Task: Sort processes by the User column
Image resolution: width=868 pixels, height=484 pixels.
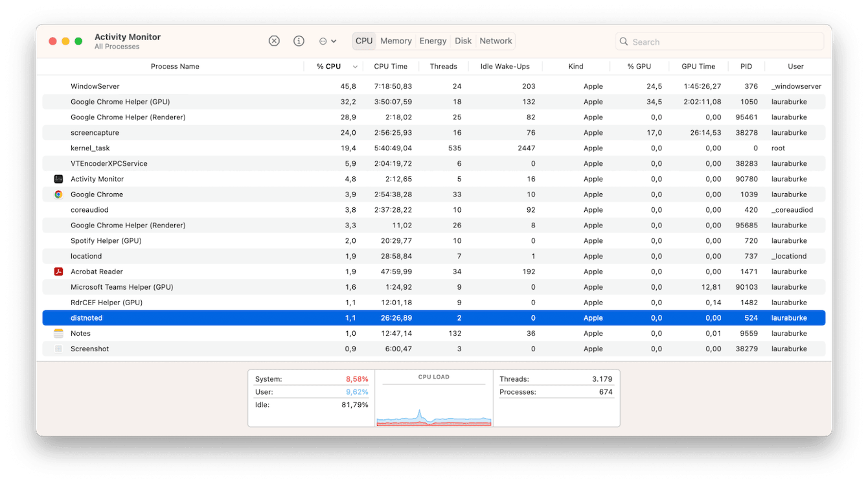Action: (x=795, y=66)
